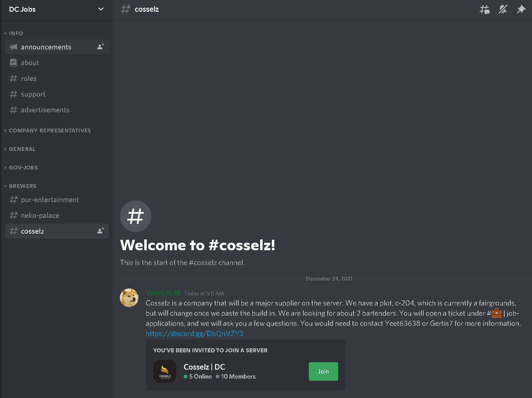Click invite icon beside cosselz channel

(100, 231)
